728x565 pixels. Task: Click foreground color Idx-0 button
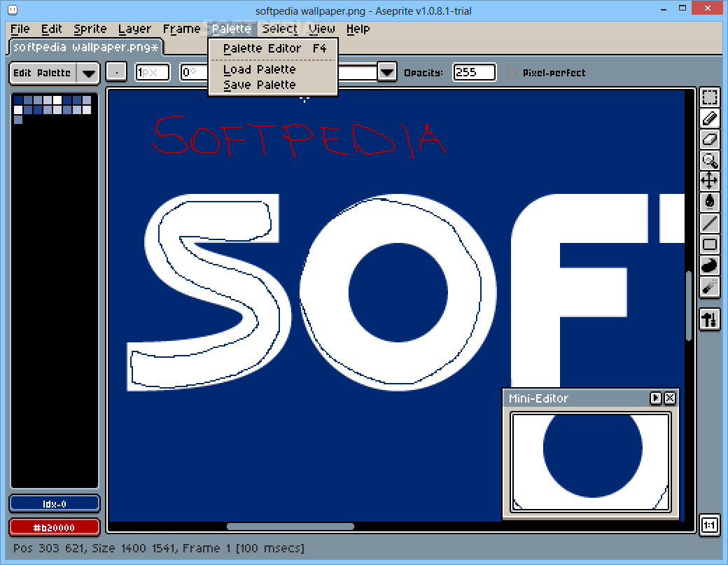[55, 503]
